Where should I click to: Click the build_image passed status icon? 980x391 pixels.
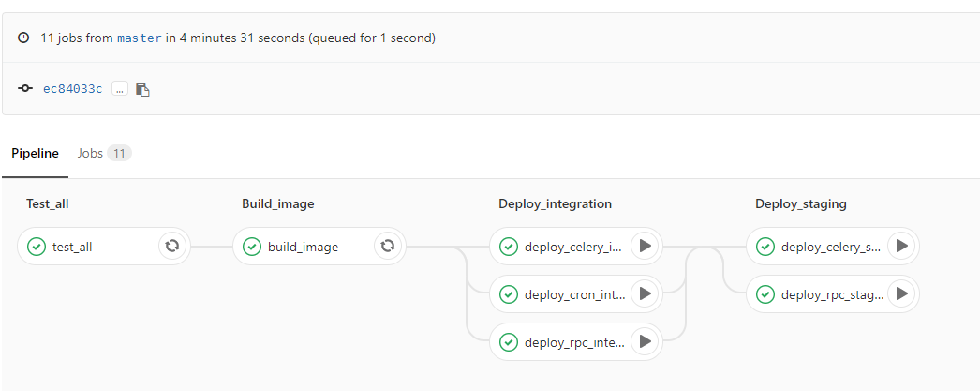pyautogui.click(x=252, y=248)
